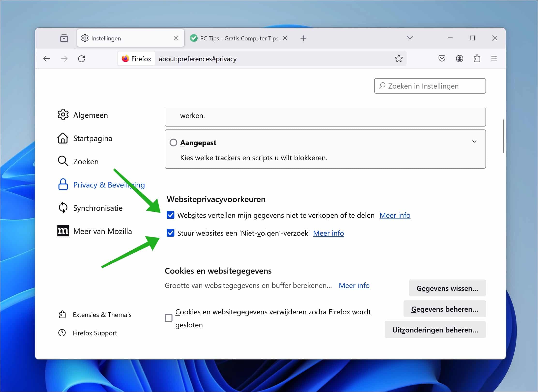
Task: Open Extensies & Thema's
Action: [102, 315]
